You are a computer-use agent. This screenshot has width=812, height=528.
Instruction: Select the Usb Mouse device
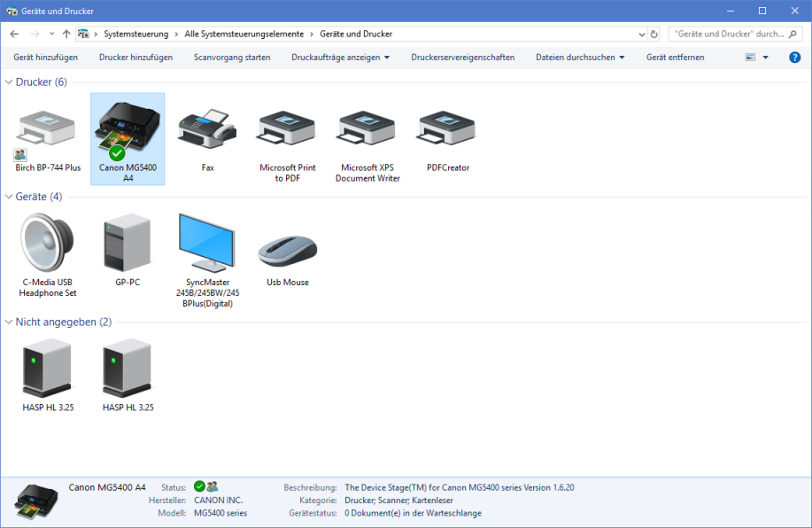click(x=288, y=260)
